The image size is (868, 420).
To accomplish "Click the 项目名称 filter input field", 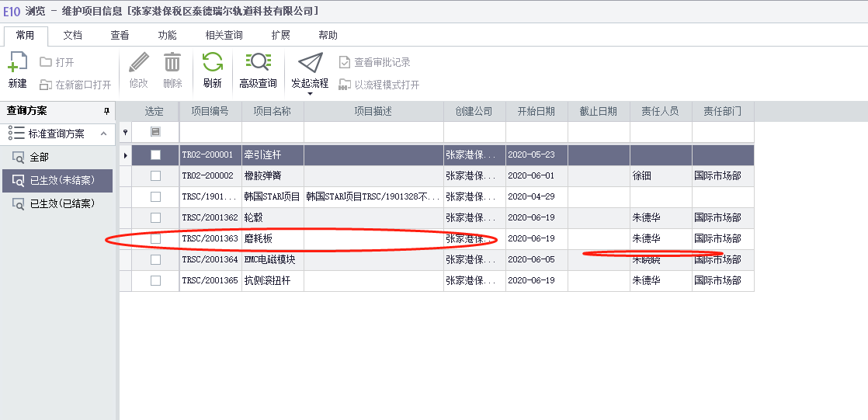I will click(x=273, y=132).
